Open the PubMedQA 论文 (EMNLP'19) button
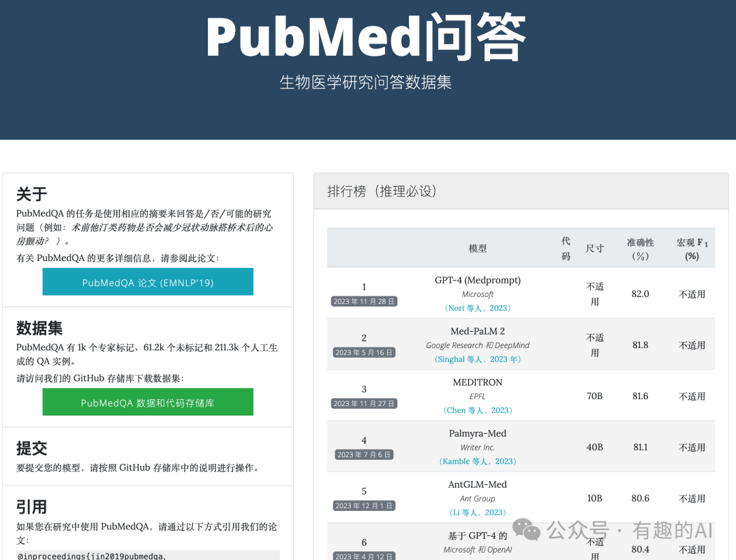The height and width of the screenshot is (560, 736). point(148,281)
